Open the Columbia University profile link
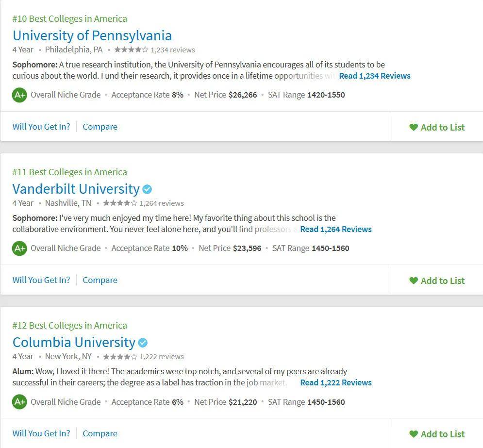The width and height of the screenshot is (483, 448). point(74,342)
